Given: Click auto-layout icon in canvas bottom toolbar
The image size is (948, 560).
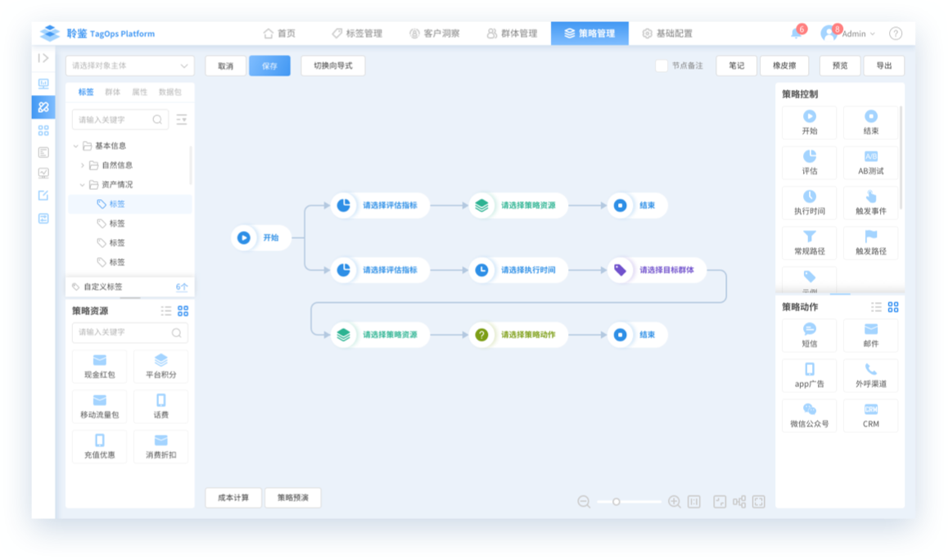Looking at the screenshot, I should click(x=738, y=502).
